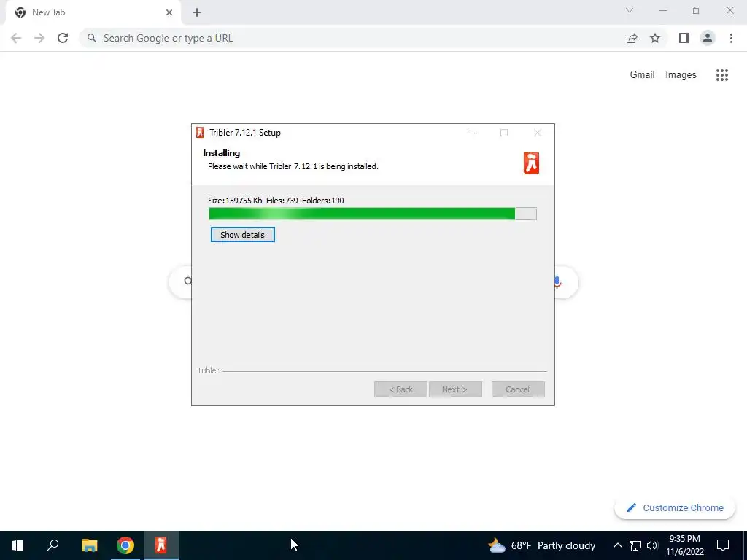Open a new Chrome tab with plus
This screenshot has width=747, height=560.
click(x=197, y=12)
